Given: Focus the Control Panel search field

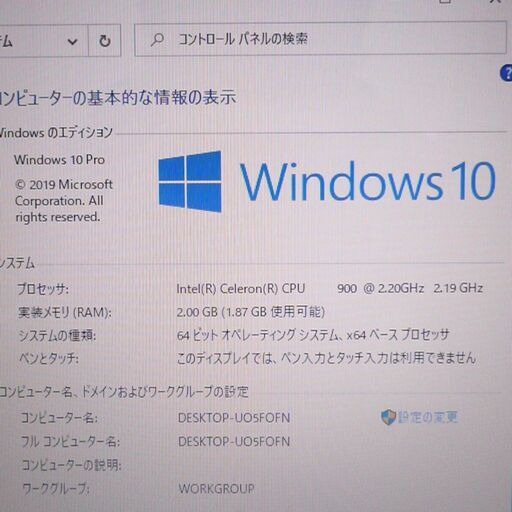Looking at the screenshot, I should click(320, 39).
